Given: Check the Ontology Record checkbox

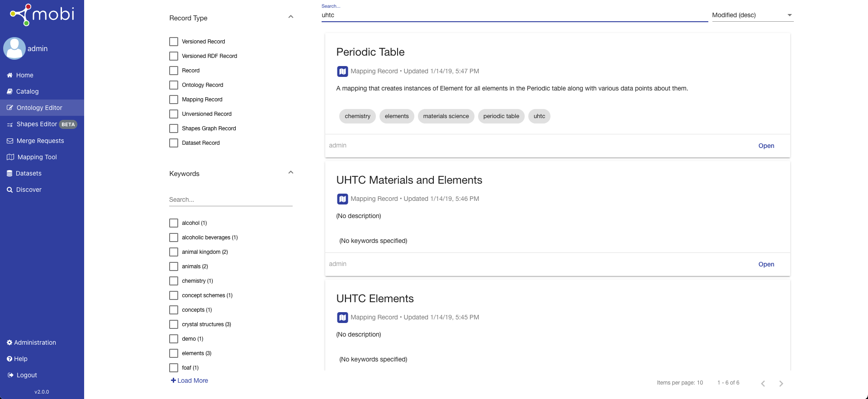Looking at the screenshot, I should click(x=174, y=85).
